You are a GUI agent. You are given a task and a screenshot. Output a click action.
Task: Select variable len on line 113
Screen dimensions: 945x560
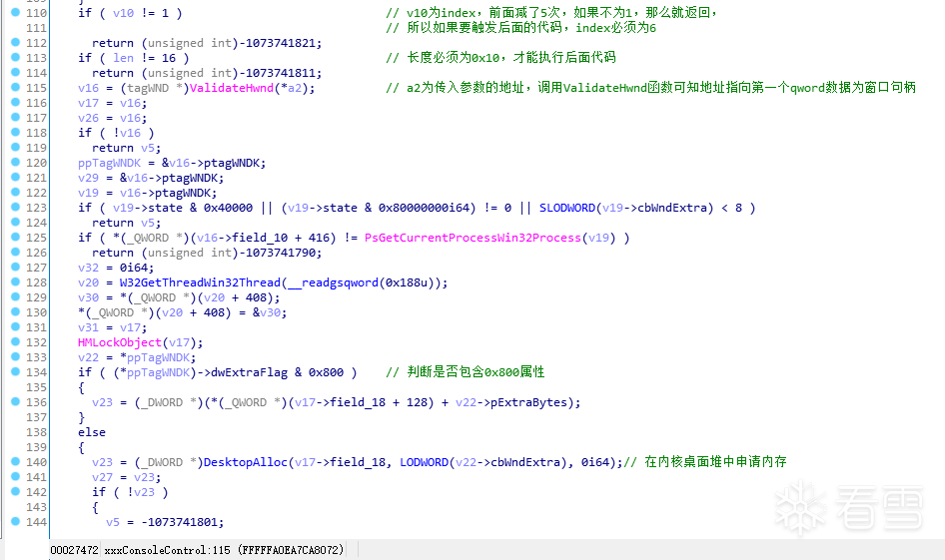click(123, 58)
